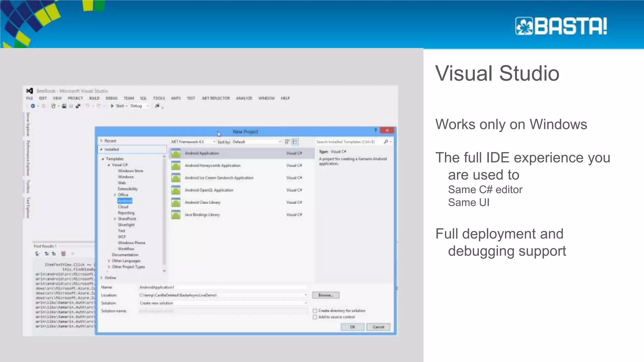
Task: Select the Android Ice Cream Sandwich icon
Action: click(176, 178)
